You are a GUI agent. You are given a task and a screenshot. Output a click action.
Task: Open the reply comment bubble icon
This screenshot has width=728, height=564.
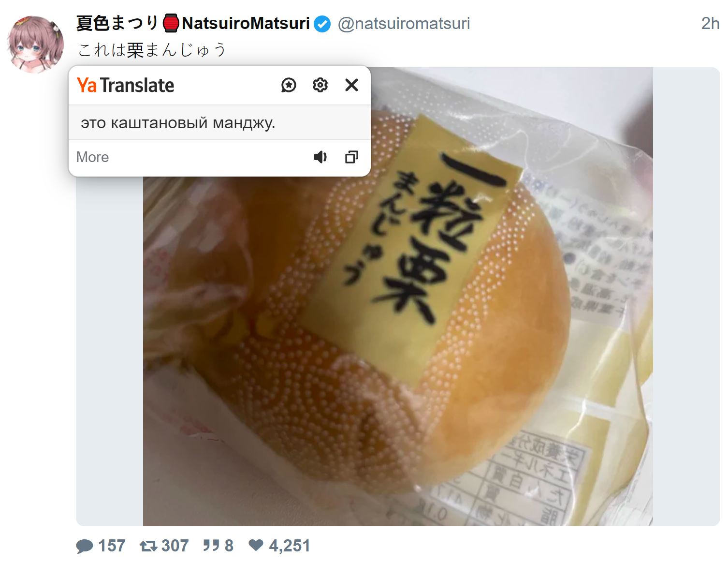click(85, 546)
